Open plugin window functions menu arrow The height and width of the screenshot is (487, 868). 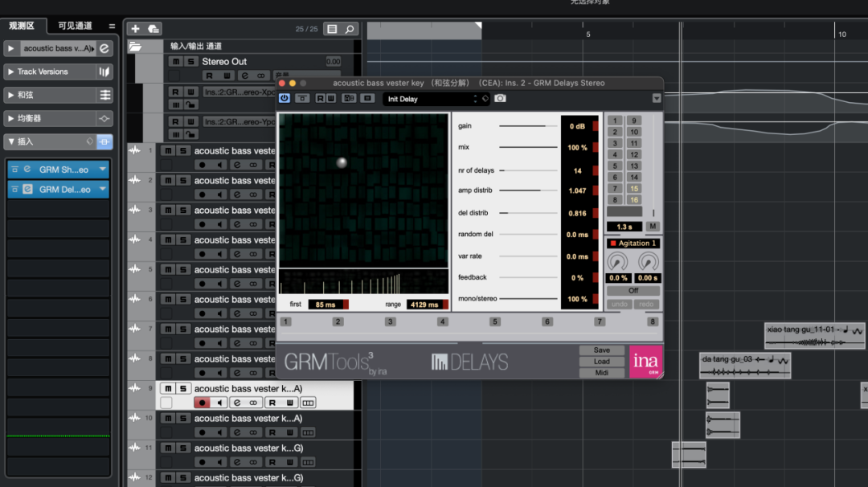coord(657,98)
